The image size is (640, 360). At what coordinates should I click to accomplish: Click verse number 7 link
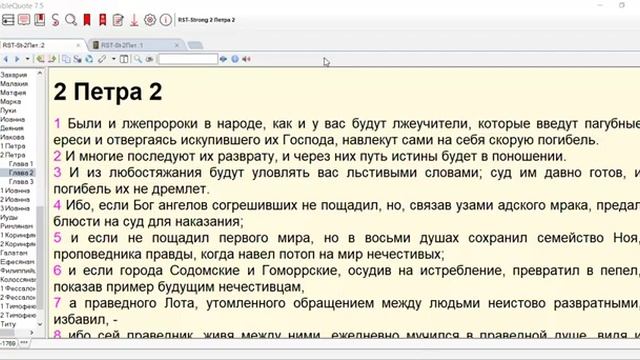58,303
